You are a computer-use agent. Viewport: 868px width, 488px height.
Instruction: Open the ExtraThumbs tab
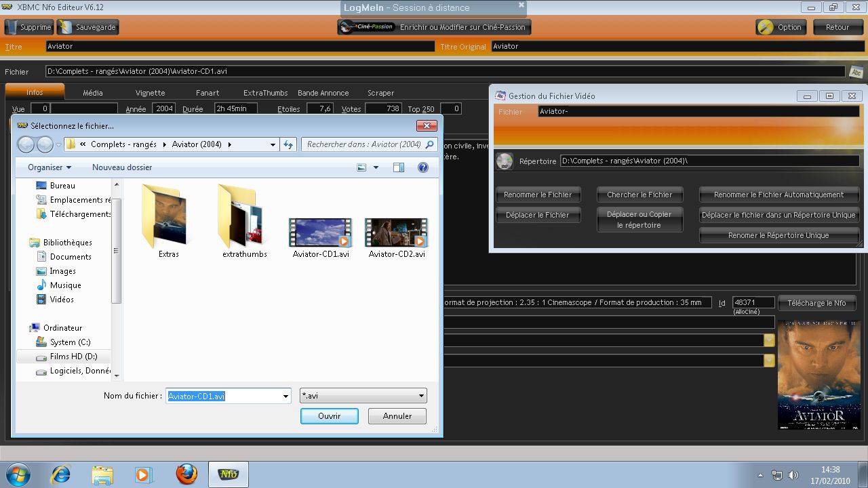(265, 93)
